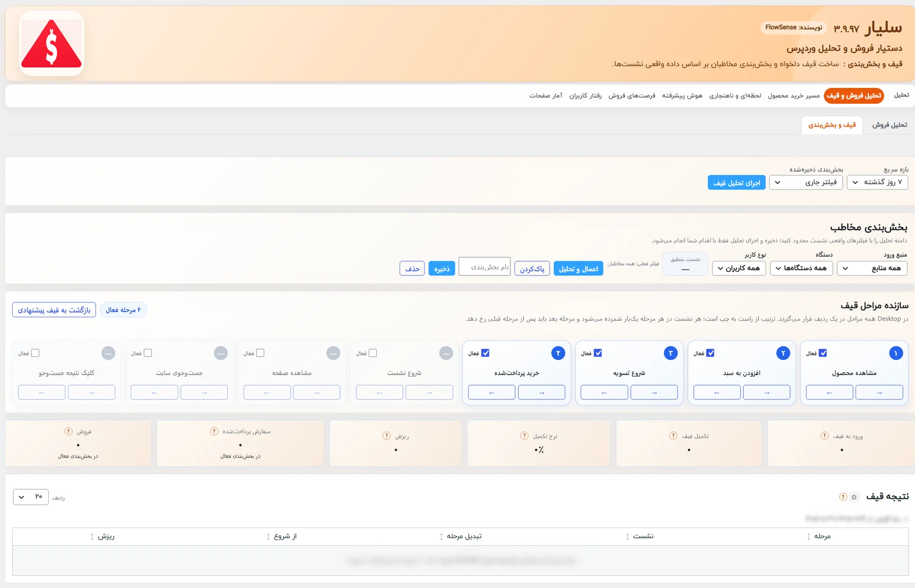Enable the جست‌وجوی سایت stage checkbox
This screenshot has height=588, width=915.
pos(147,353)
